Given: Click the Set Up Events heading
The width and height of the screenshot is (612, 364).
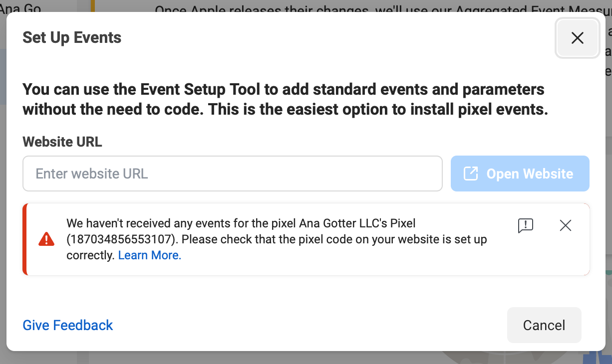Looking at the screenshot, I should (x=71, y=37).
